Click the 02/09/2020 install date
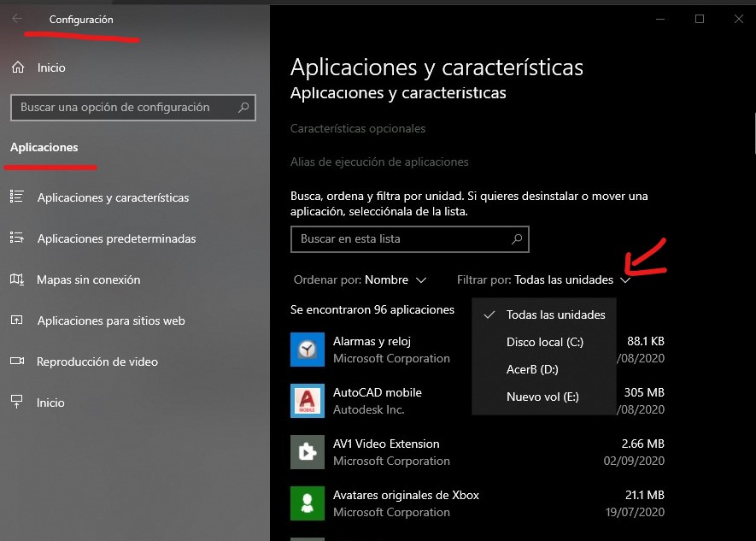Image resolution: width=756 pixels, height=541 pixels. (634, 461)
